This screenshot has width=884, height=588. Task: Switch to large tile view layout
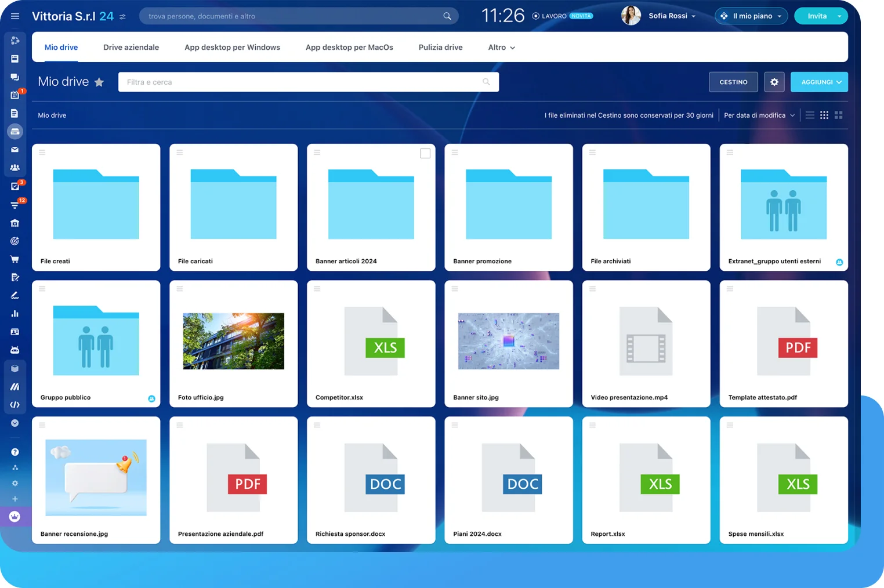coord(838,115)
